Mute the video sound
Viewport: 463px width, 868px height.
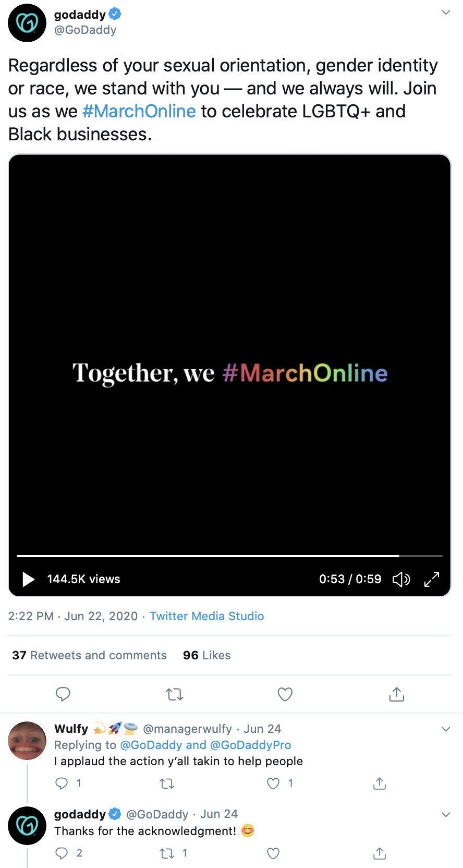pyautogui.click(x=401, y=579)
